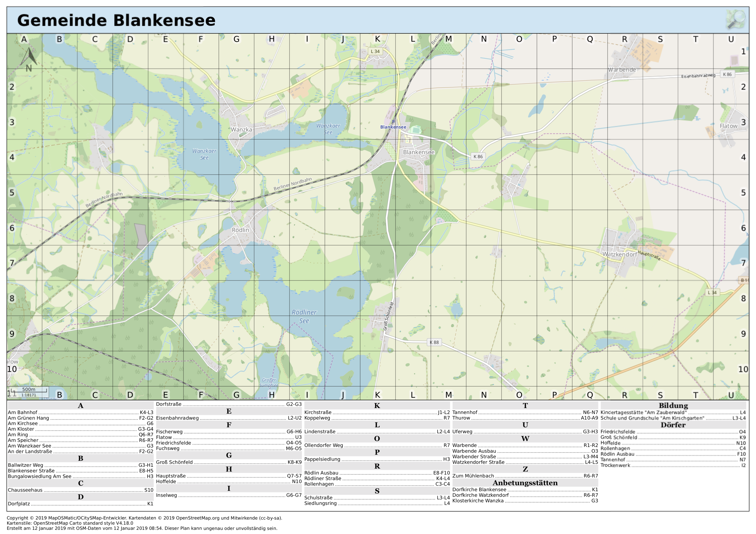Click the Watzkendorf village name on map
Viewport: 756px width, 534px height.
coord(619,254)
